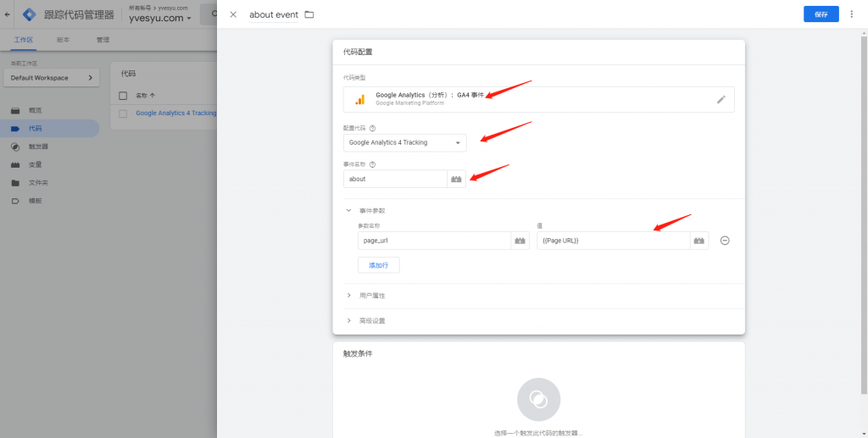Open the Google Analytics 4 Tracking tag link
The width and height of the screenshot is (868, 438).
tap(176, 114)
